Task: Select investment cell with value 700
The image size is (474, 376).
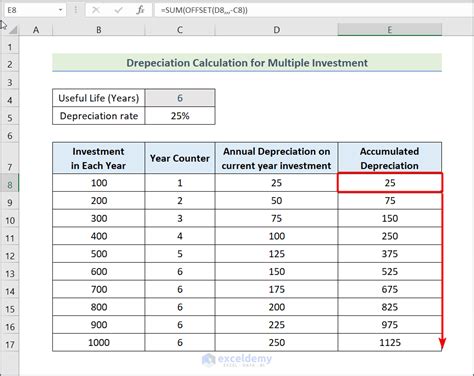Action: [99, 289]
